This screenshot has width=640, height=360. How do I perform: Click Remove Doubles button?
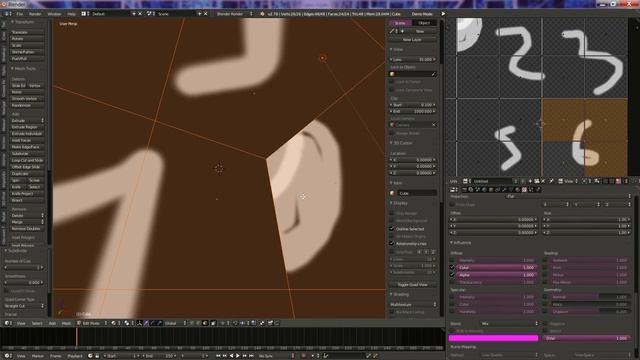point(27,229)
